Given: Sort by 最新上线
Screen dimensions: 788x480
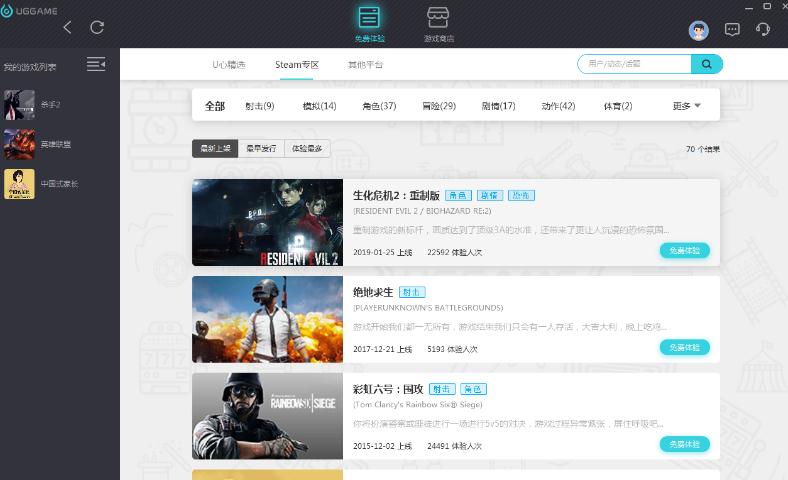Looking at the screenshot, I should 215,148.
